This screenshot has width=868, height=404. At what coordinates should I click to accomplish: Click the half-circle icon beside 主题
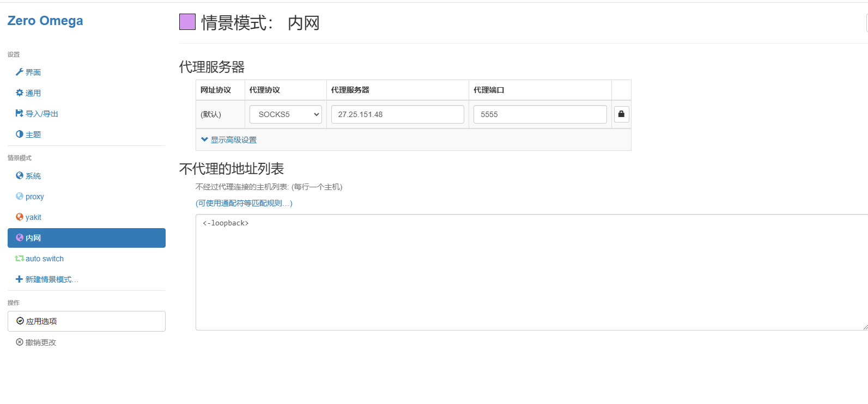[20, 134]
